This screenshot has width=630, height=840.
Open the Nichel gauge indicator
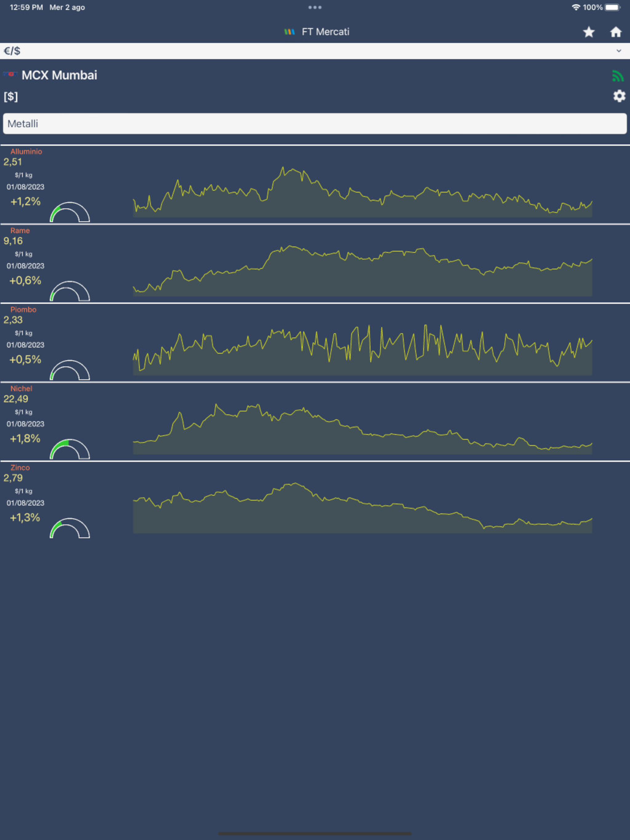tap(70, 449)
